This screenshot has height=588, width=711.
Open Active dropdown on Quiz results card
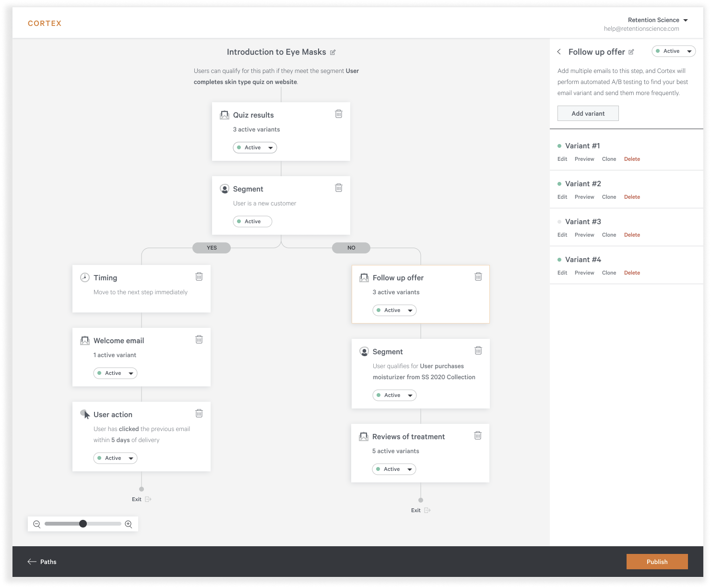tap(255, 147)
